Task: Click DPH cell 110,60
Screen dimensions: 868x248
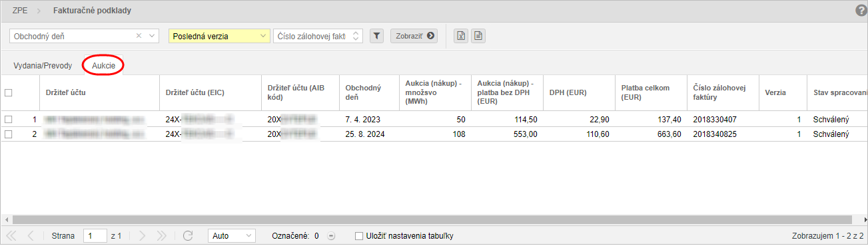Action: click(x=598, y=134)
